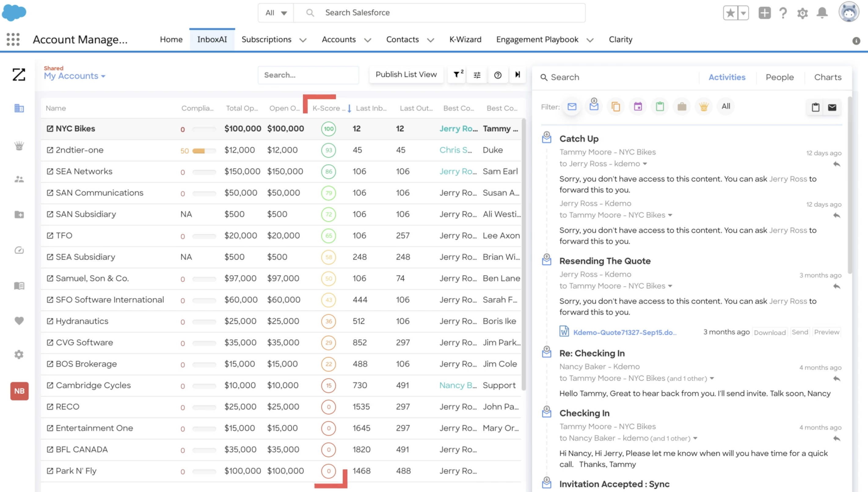Open the book icon in left sidebar
Viewport: 868px width, 492px height.
pyautogui.click(x=19, y=286)
